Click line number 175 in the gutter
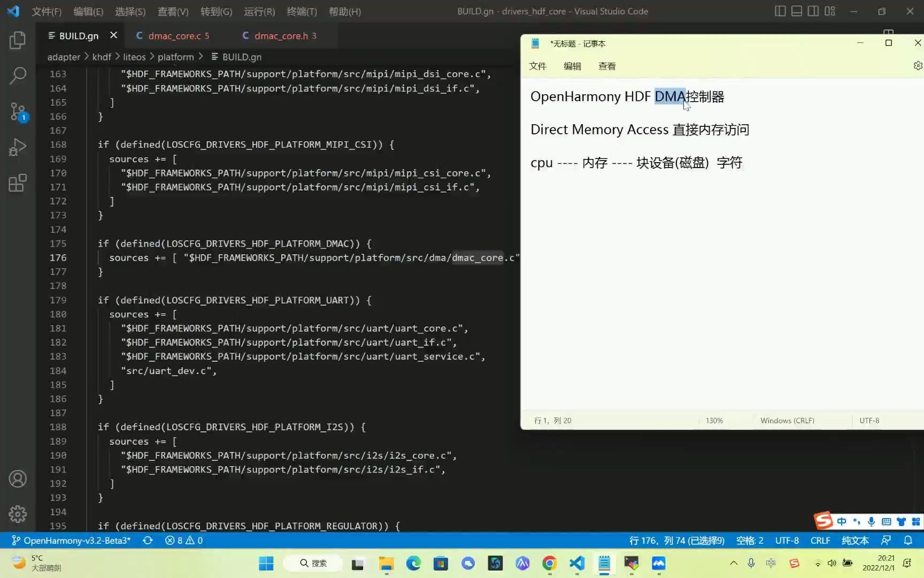This screenshot has height=578, width=924. 58,244
